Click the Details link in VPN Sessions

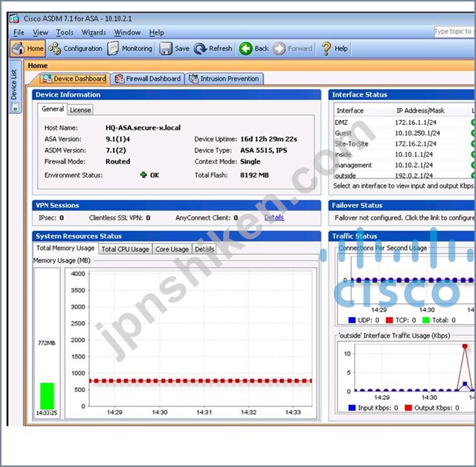[x=274, y=217]
